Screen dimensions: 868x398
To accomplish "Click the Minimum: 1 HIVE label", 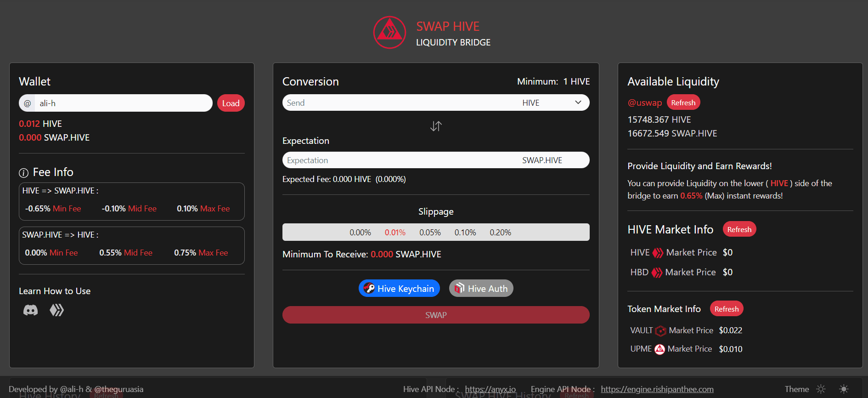I will 553,81.
